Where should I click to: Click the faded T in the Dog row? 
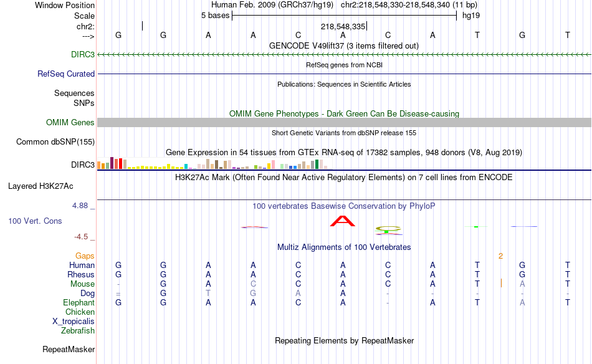[208, 294]
